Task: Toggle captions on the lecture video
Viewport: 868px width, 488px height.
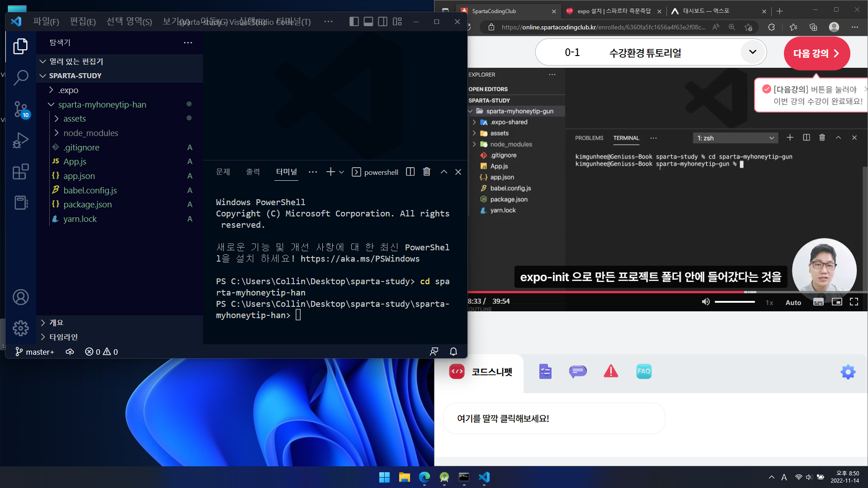Action: tap(818, 302)
